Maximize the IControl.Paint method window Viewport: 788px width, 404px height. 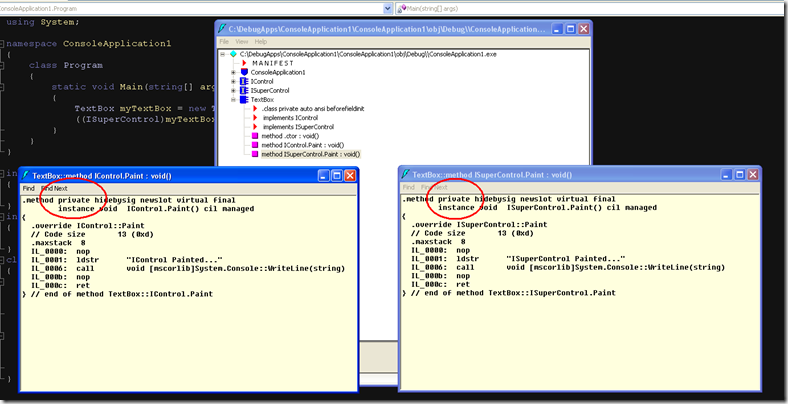pyautogui.click(x=337, y=175)
